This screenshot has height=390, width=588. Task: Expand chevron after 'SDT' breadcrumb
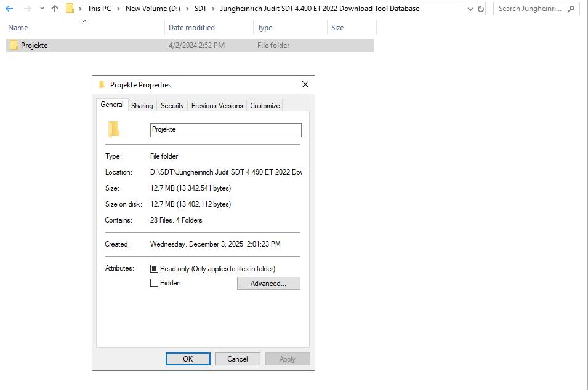click(213, 9)
